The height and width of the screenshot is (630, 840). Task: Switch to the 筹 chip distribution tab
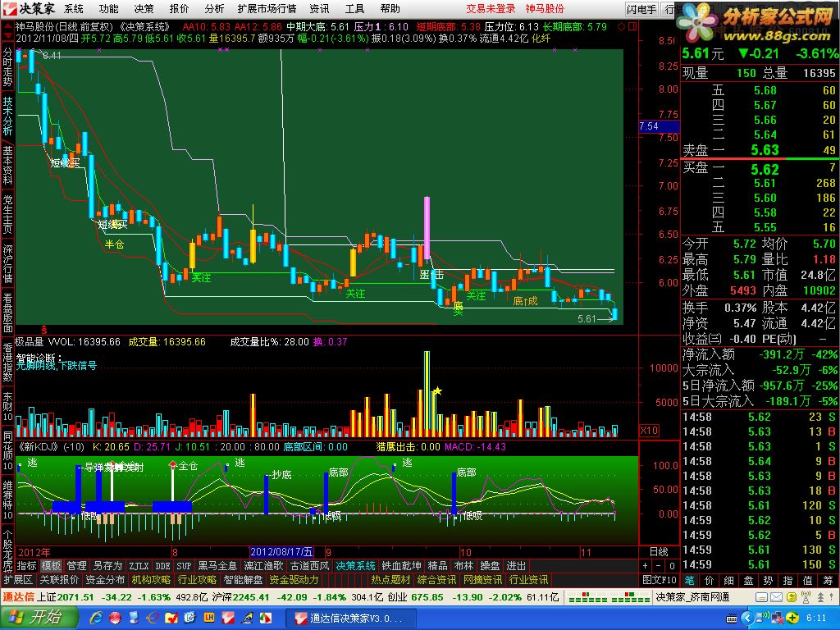pyautogui.click(x=829, y=580)
